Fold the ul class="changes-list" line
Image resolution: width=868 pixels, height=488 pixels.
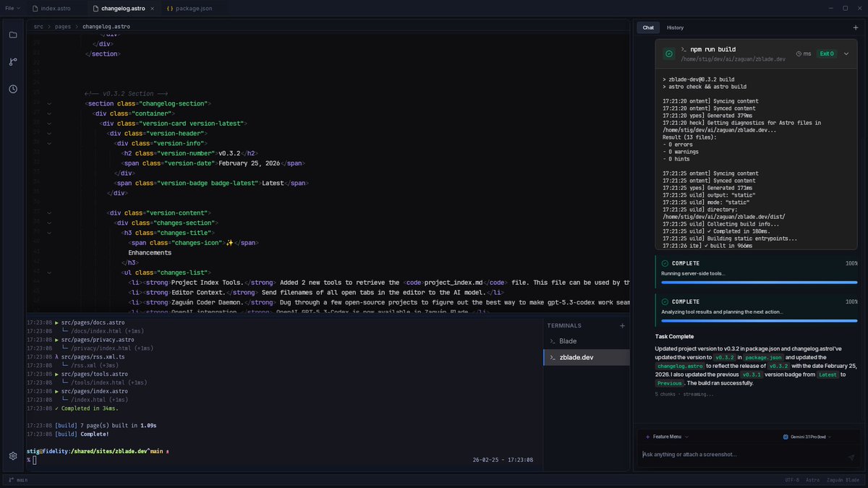pyautogui.click(x=49, y=273)
